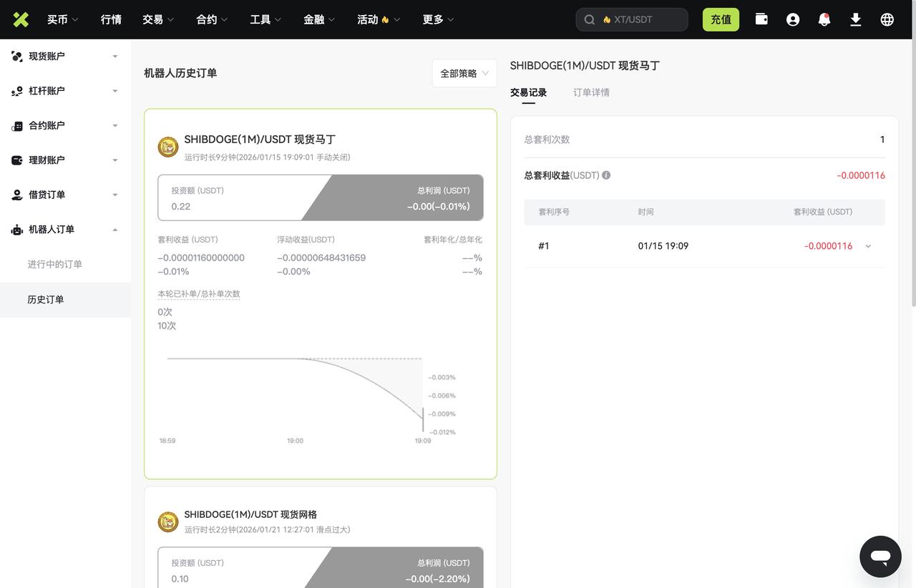Click the XT/USDT search field
This screenshot has height=588, width=916.
632,19
